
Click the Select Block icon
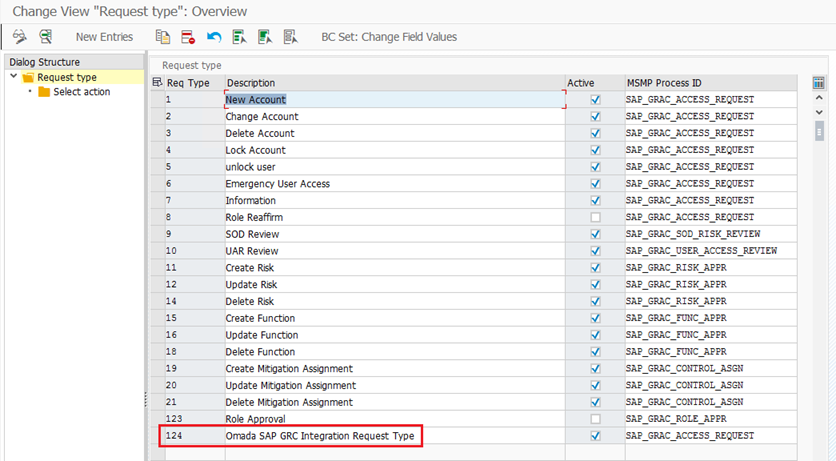pos(265,37)
